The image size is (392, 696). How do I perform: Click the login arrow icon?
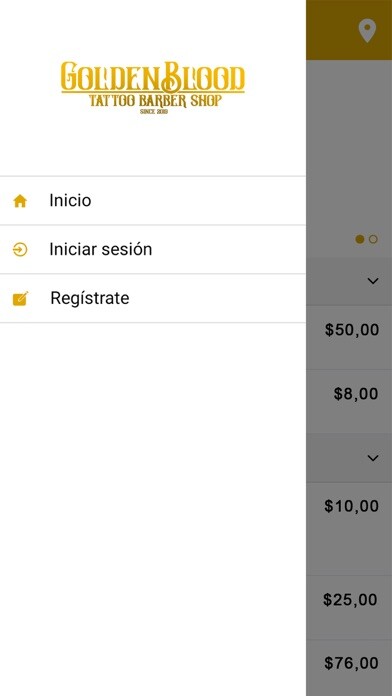point(20,250)
